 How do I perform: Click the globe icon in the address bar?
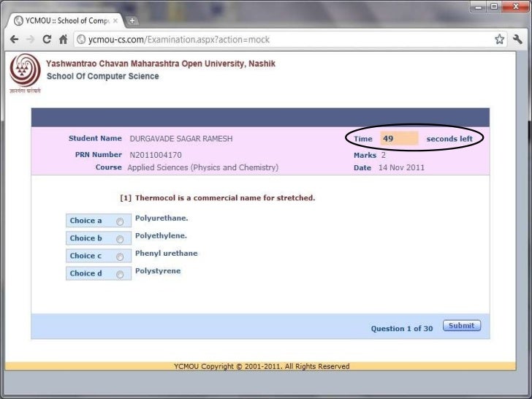tap(81, 39)
